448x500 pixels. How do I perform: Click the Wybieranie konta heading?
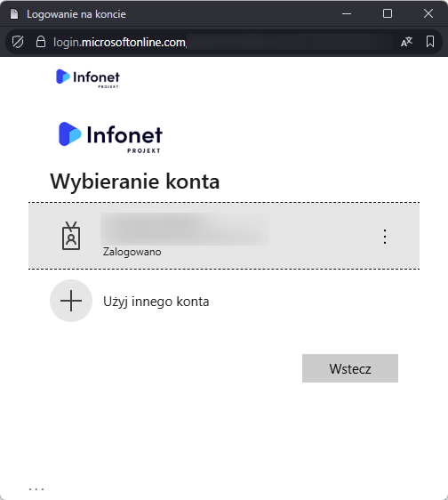pyautogui.click(x=135, y=181)
